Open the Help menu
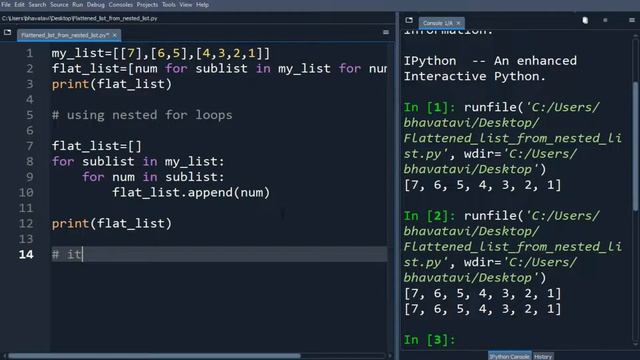This screenshot has height=360, width=640. point(202,4)
